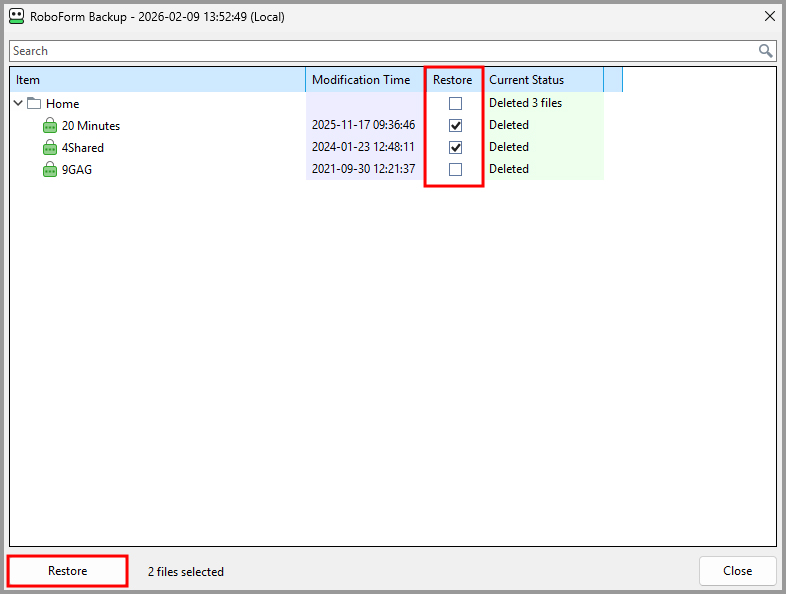Select the 9GAG item name
The image size is (786, 594).
coord(78,170)
